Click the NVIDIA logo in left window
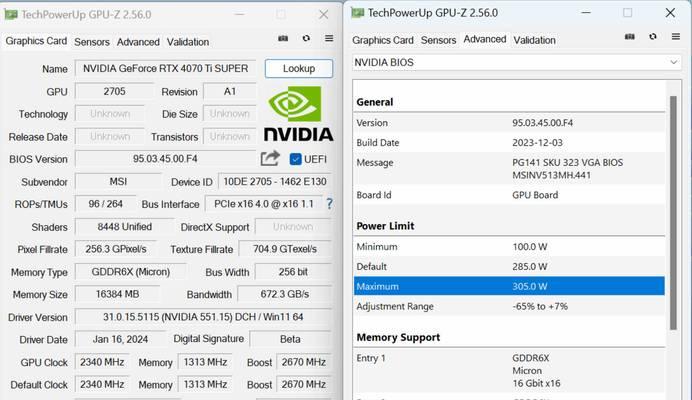The image size is (692, 400). [299, 114]
